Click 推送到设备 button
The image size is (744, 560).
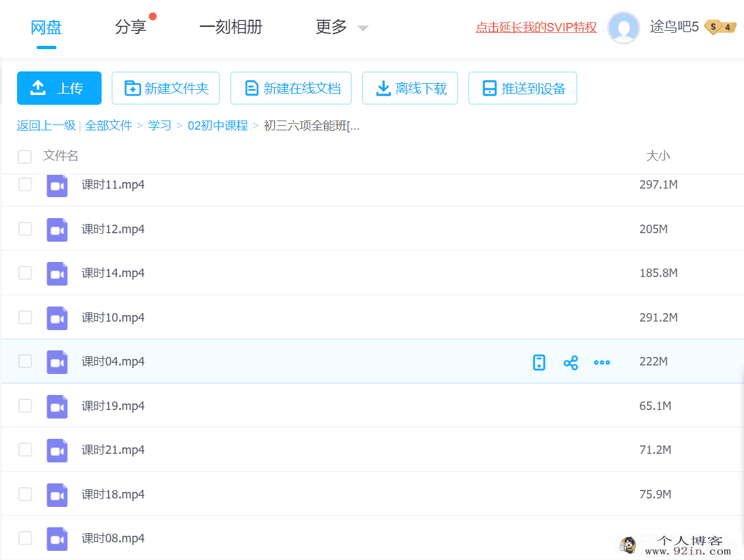522,88
